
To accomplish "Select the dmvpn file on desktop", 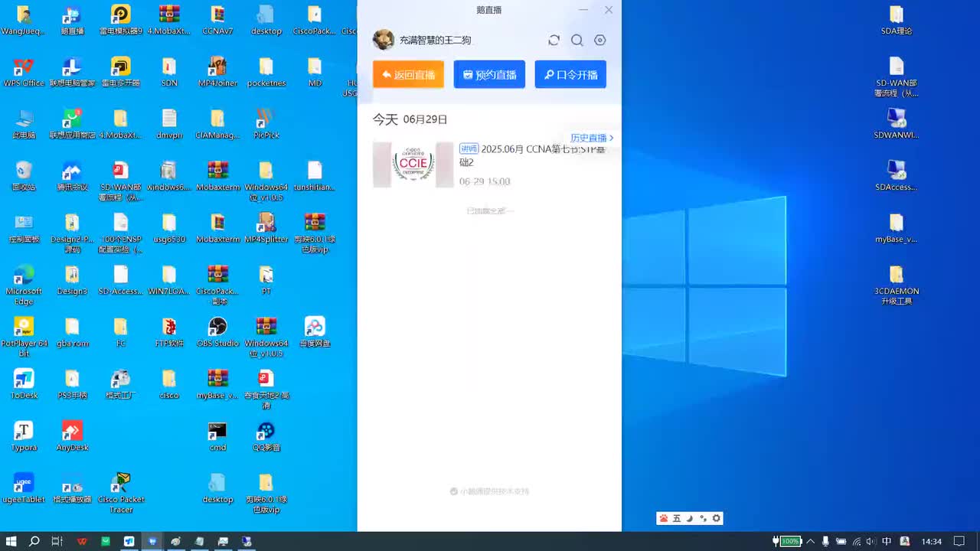I will pos(169,124).
